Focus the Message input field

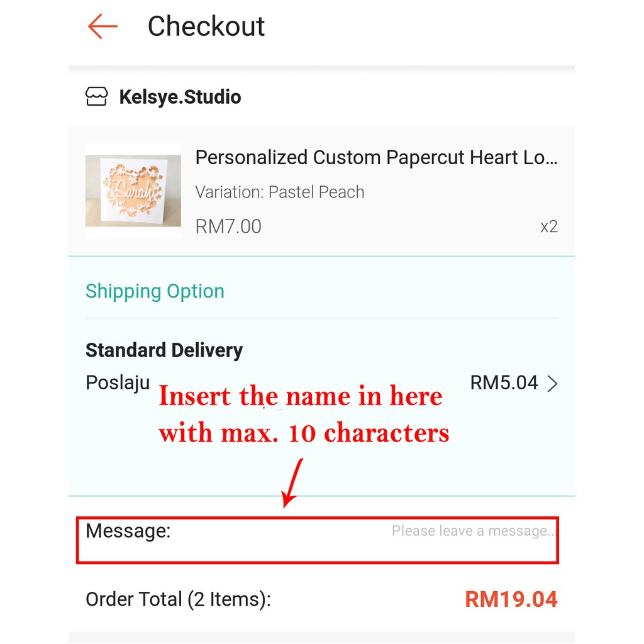pyautogui.click(x=318, y=540)
